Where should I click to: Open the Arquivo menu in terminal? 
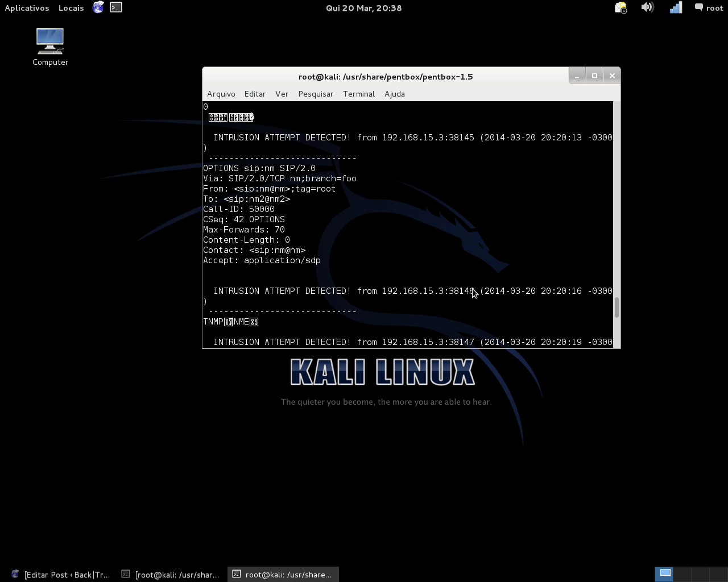coord(221,94)
